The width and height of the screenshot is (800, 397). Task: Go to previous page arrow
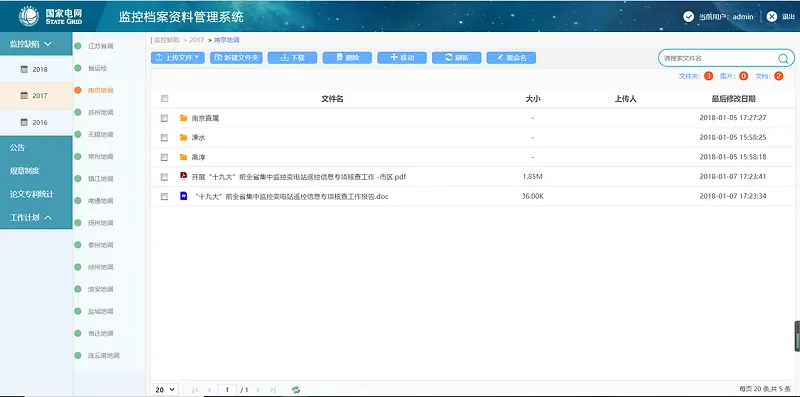tap(209, 390)
